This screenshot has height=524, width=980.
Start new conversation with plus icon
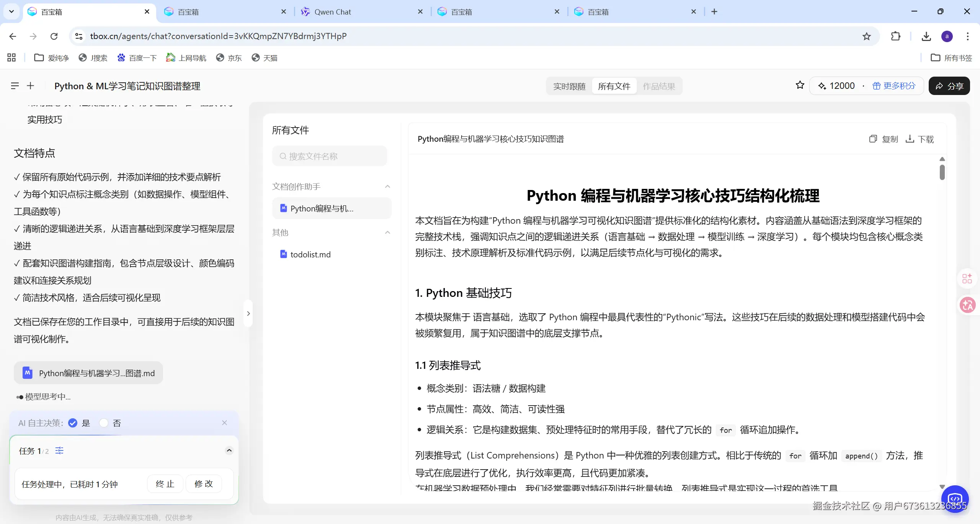coord(31,86)
